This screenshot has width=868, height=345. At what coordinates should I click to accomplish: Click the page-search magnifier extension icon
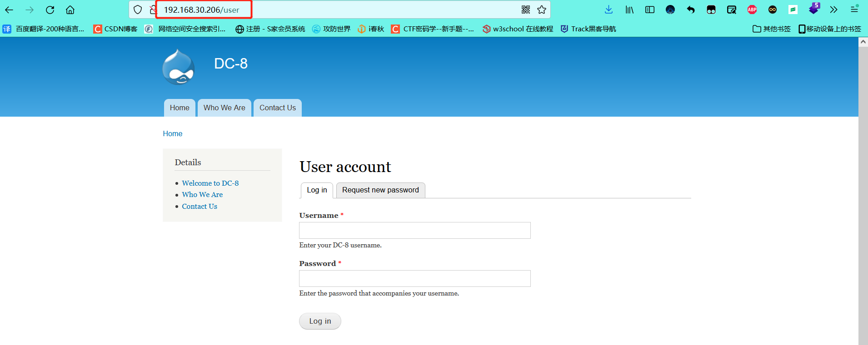732,10
